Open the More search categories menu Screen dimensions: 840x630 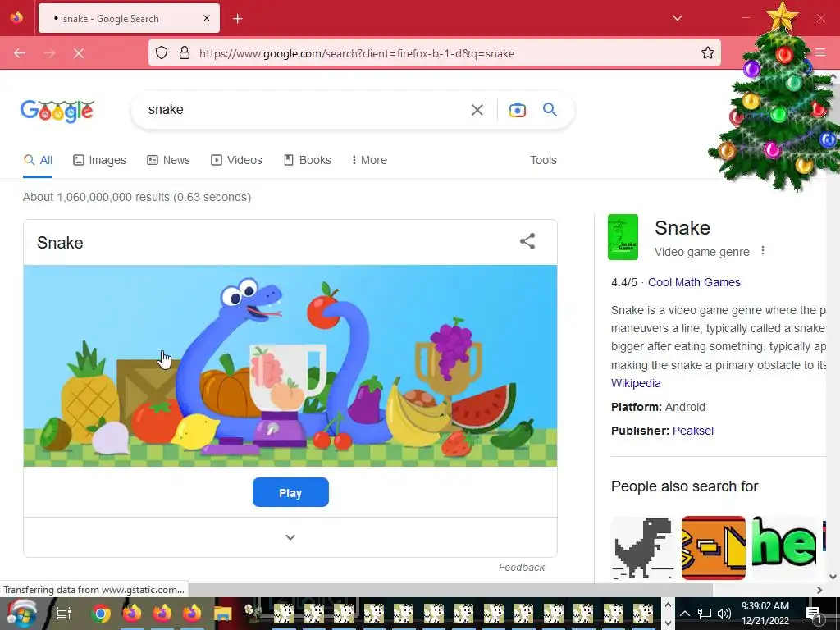[369, 160]
